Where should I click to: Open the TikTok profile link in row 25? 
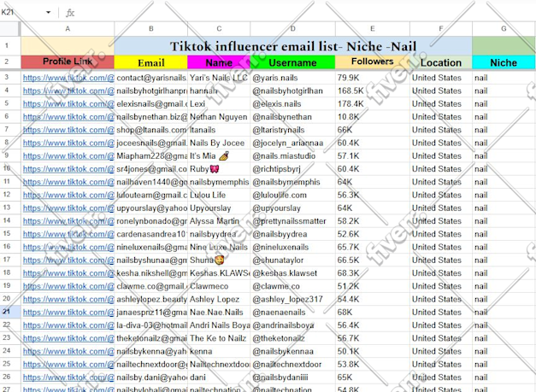(68, 365)
